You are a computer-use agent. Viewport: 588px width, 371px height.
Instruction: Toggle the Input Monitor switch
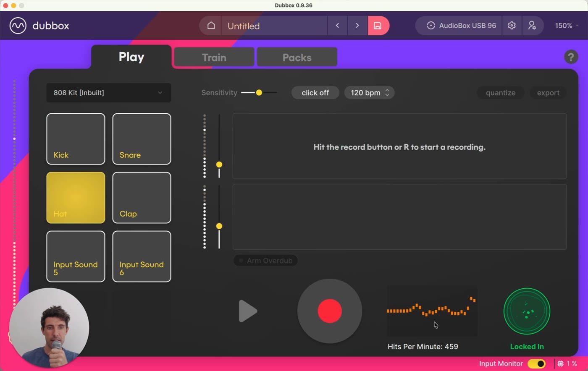(536, 363)
